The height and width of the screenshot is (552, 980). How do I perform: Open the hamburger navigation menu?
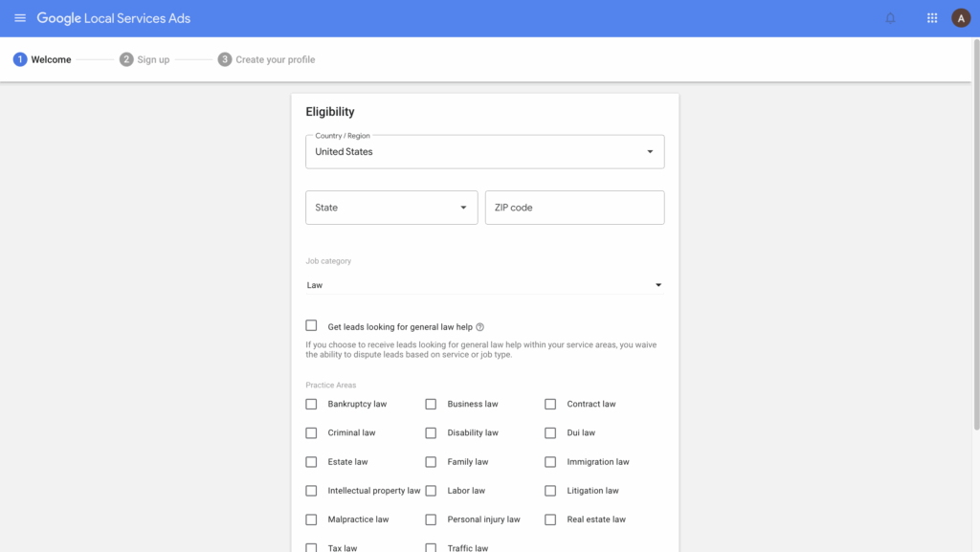coord(20,18)
